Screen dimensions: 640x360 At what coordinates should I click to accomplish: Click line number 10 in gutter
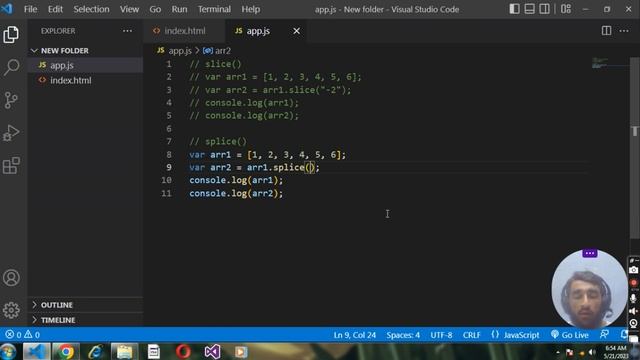point(166,180)
